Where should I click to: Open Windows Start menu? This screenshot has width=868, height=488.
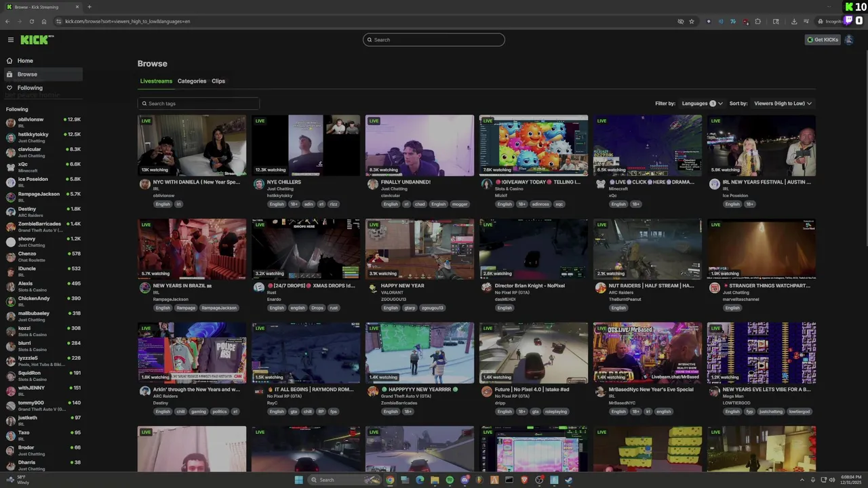[298, 480]
